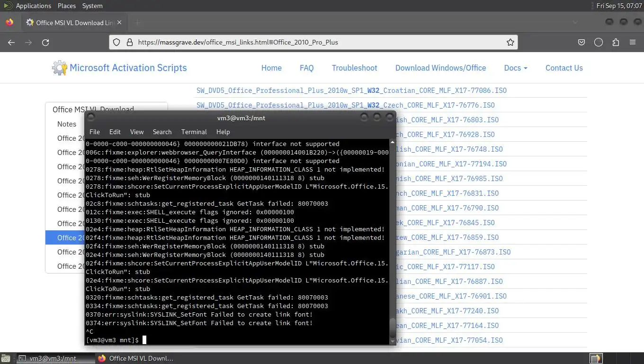The width and height of the screenshot is (644, 364).
Task: Click the show desktop icon in bottom panel
Action: click(x=6, y=358)
